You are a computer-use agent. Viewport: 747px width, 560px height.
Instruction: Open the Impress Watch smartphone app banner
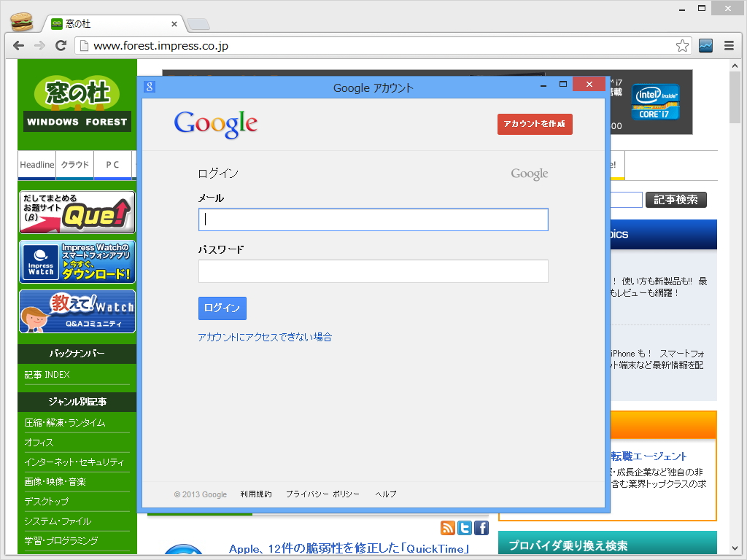(x=76, y=260)
